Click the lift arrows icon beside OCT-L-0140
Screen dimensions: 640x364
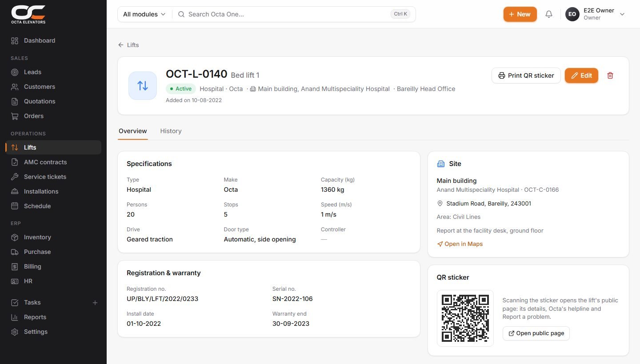[x=143, y=86]
